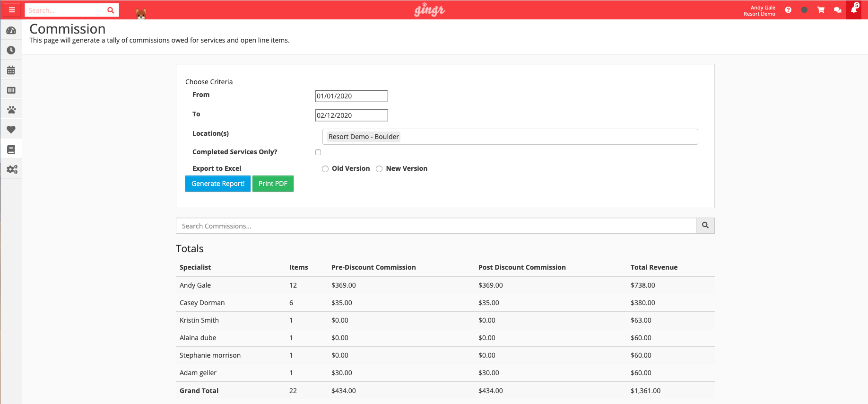This screenshot has width=868, height=404.
Task: Open the From date picker field
Action: [351, 96]
